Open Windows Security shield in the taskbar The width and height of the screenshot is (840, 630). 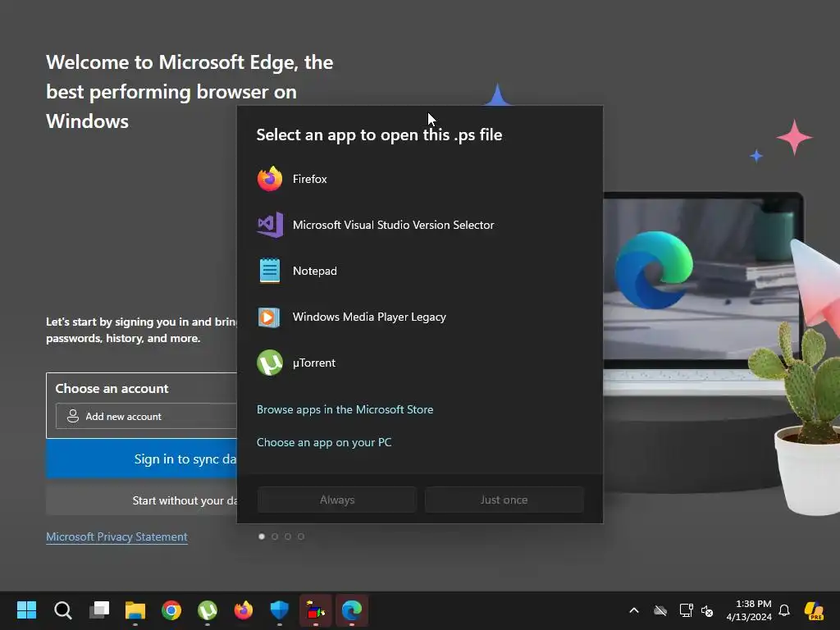coord(280,610)
